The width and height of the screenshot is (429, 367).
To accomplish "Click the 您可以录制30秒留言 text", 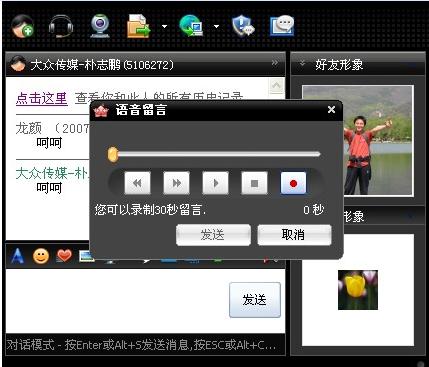I will point(150,210).
